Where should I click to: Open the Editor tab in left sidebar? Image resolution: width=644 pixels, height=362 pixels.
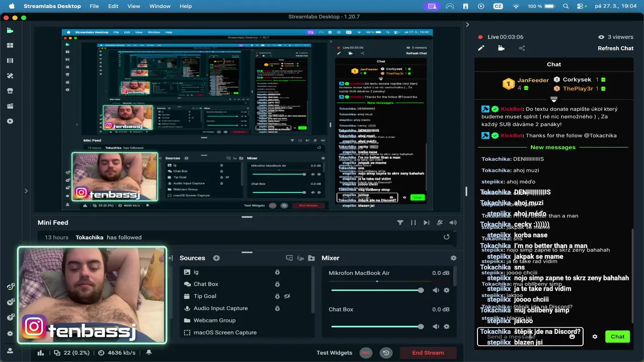click(10, 30)
